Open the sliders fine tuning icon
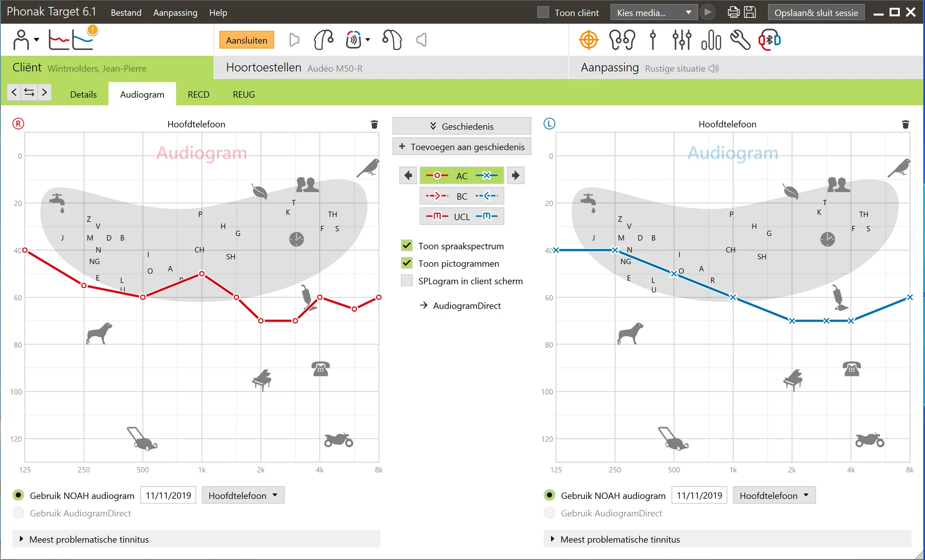This screenshot has height=560, width=925. pyautogui.click(x=682, y=40)
